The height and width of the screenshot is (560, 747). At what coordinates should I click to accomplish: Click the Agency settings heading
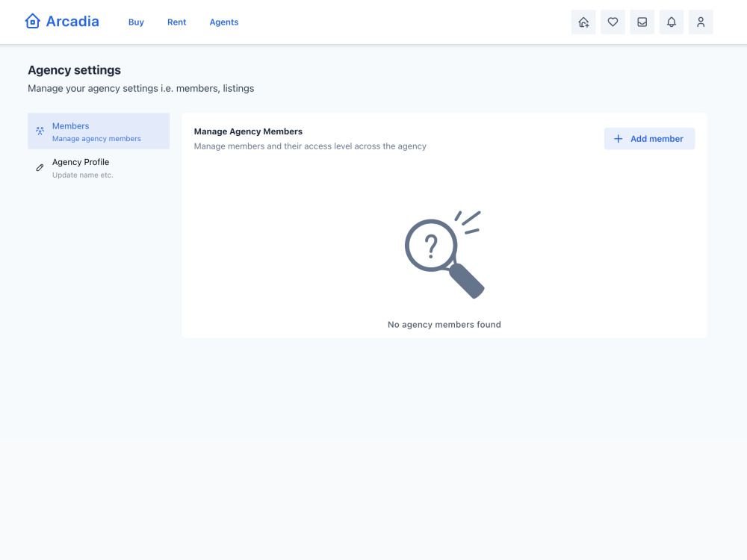74,70
